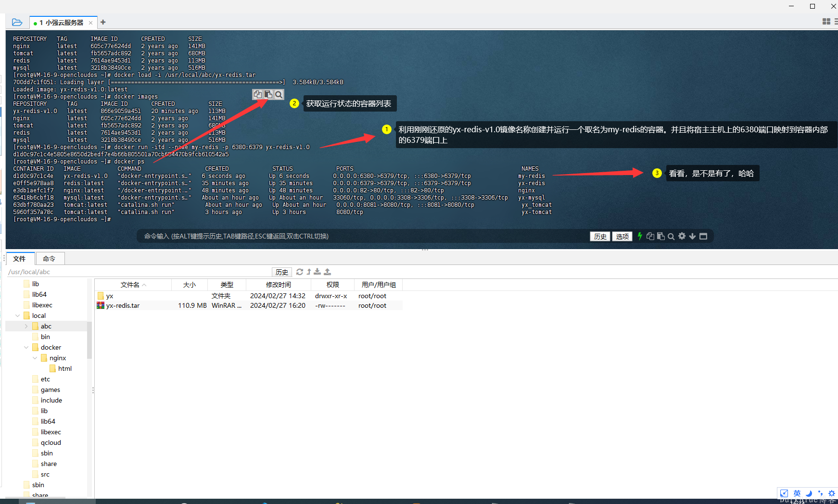838x504 pixels.
Task: Switch to the 命令 tab
Action: point(49,259)
